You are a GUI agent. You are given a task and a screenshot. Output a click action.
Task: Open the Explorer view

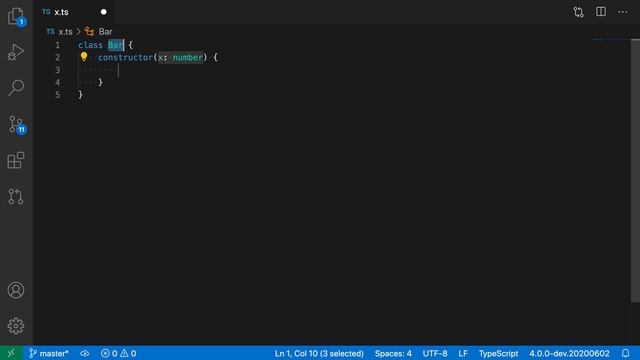coord(16,17)
